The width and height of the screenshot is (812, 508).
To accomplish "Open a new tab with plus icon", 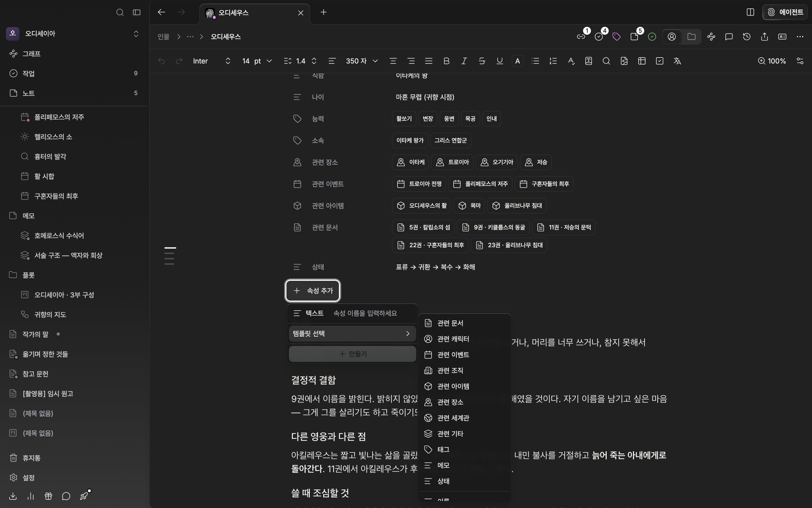I will click(323, 12).
